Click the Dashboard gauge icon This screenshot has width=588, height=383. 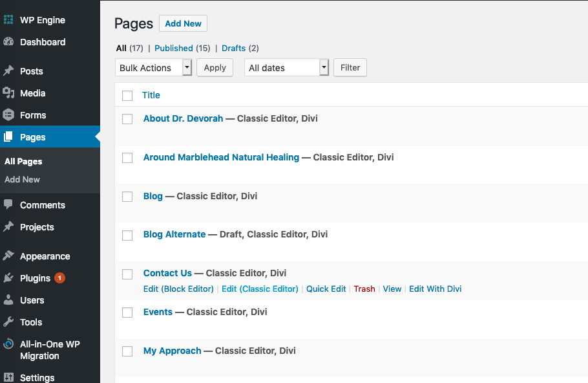[x=8, y=41]
